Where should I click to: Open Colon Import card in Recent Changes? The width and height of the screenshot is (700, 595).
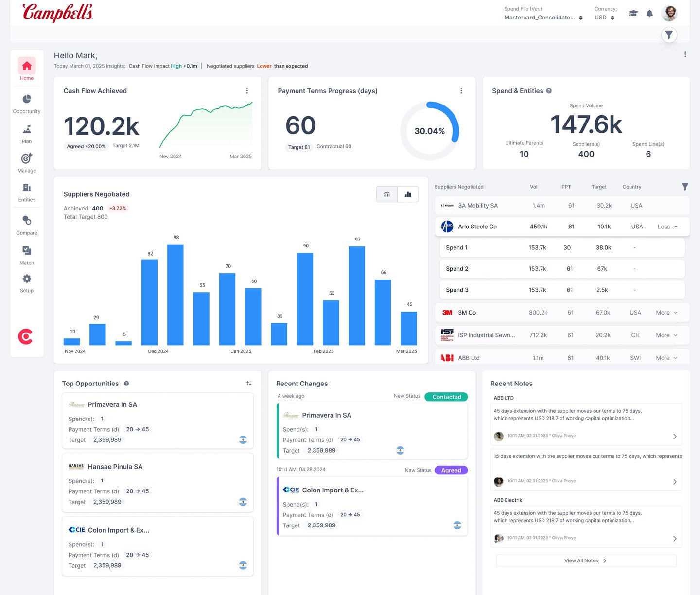pos(372,506)
